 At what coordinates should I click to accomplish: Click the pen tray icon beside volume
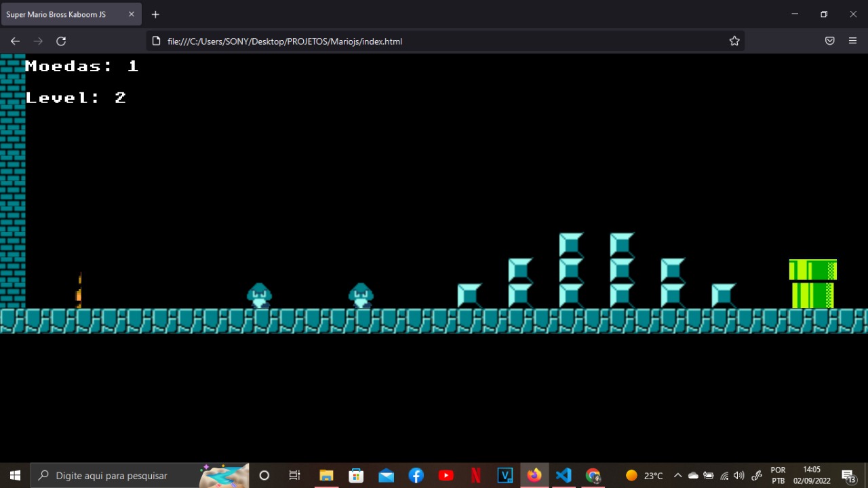757,476
